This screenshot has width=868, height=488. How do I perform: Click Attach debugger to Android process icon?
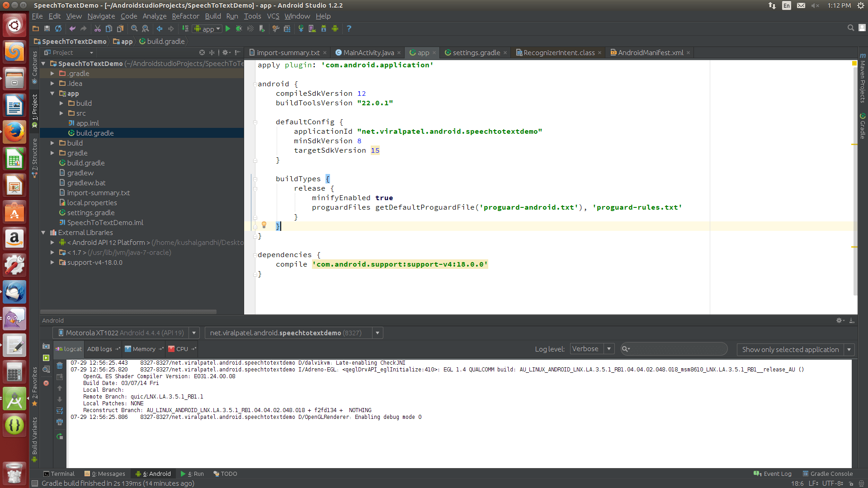click(262, 28)
